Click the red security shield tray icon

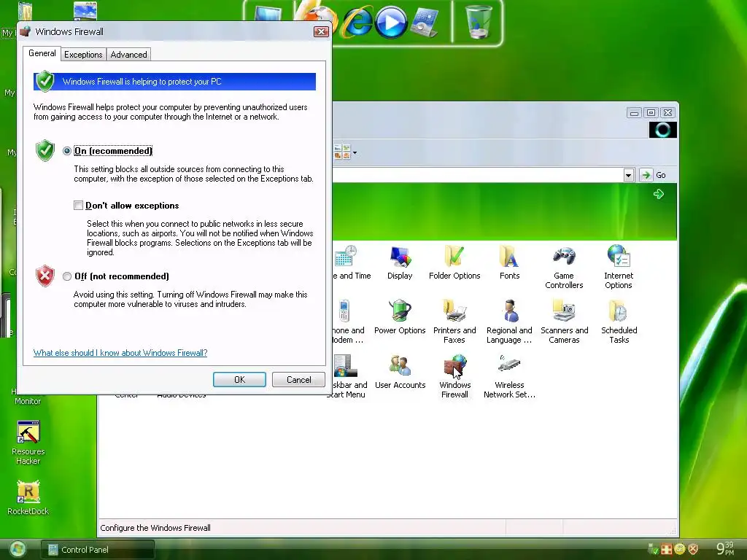point(694,549)
